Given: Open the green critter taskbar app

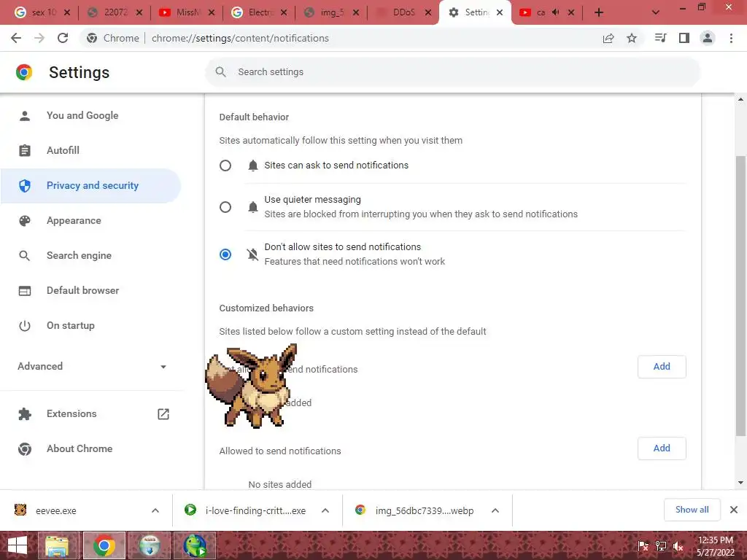Looking at the screenshot, I should 195,545.
